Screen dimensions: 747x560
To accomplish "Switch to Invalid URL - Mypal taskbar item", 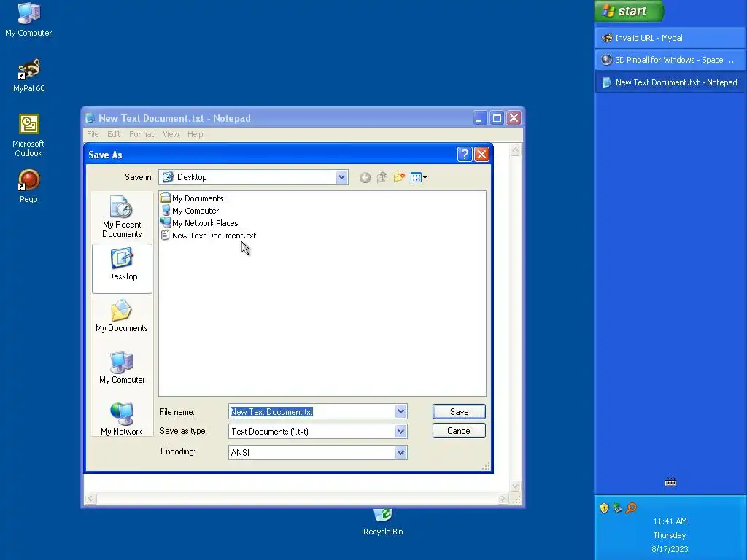I will coord(670,38).
